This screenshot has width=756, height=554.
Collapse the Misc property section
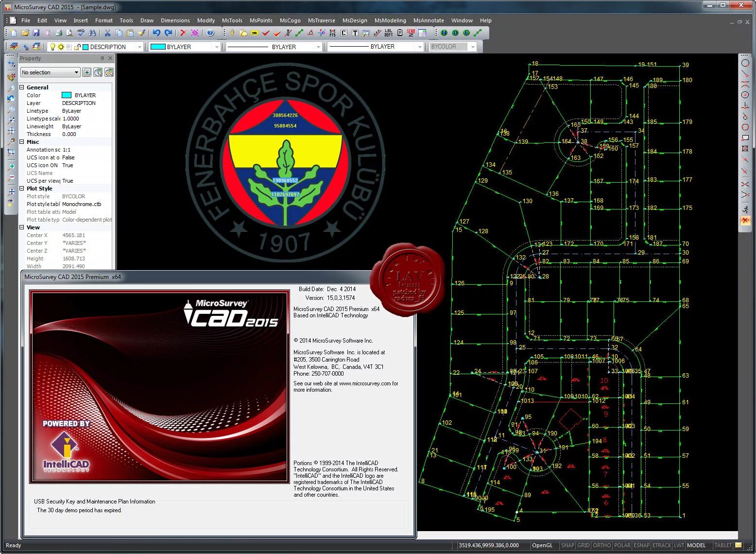(x=21, y=142)
